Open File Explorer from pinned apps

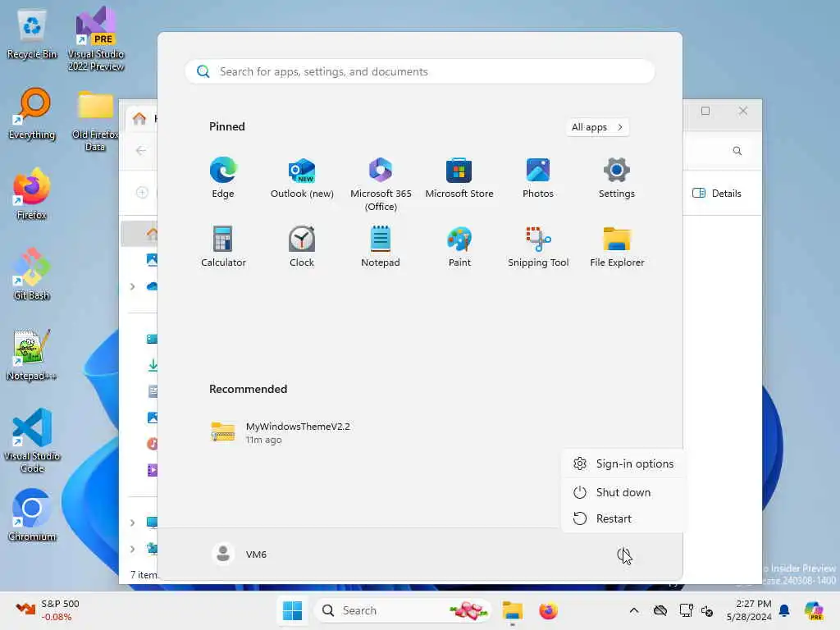(617, 246)
